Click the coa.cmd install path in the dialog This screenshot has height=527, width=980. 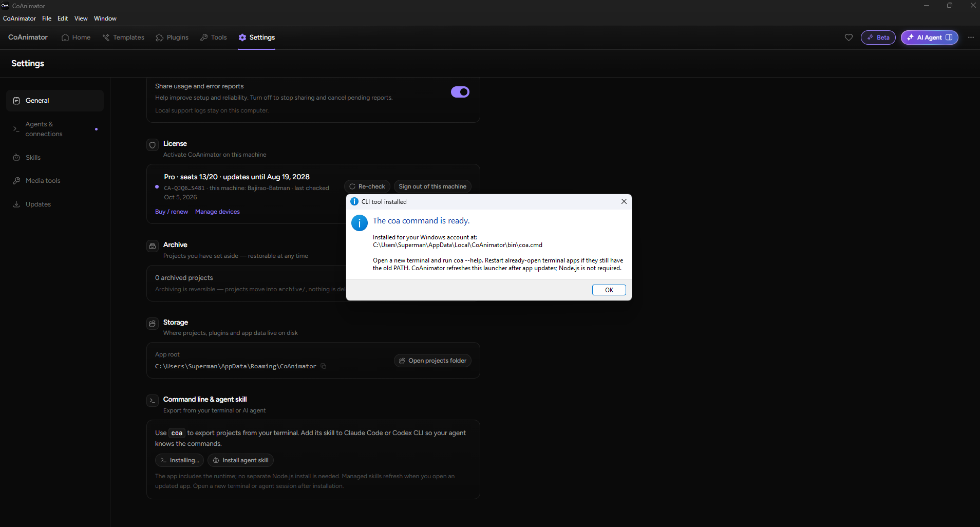[458, 245]
